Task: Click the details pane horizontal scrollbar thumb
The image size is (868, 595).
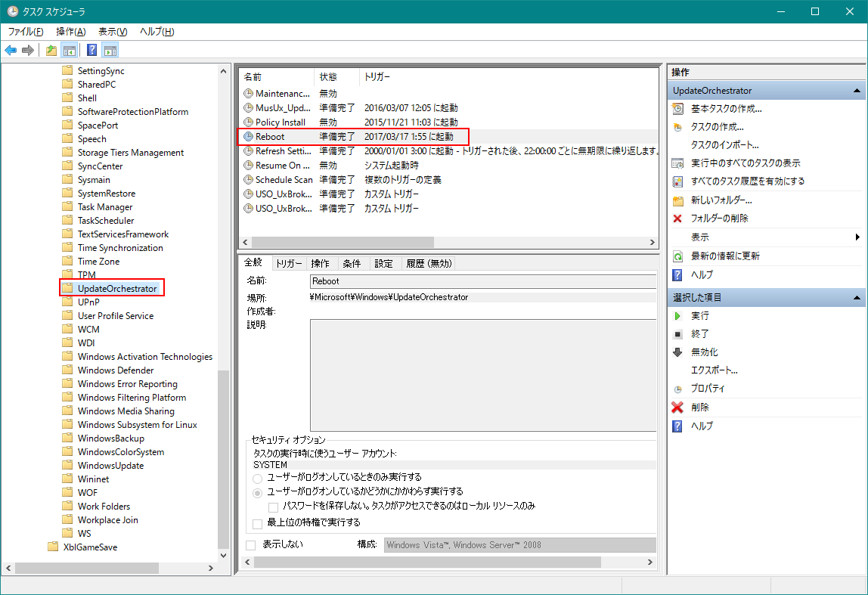Action: pos(427,562)
